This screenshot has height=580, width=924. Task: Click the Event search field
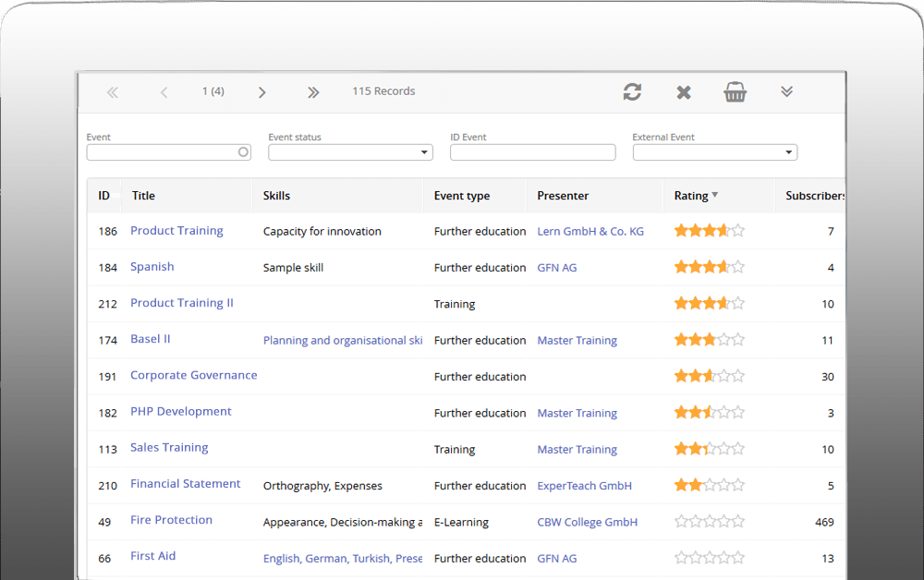coord(168,152)
